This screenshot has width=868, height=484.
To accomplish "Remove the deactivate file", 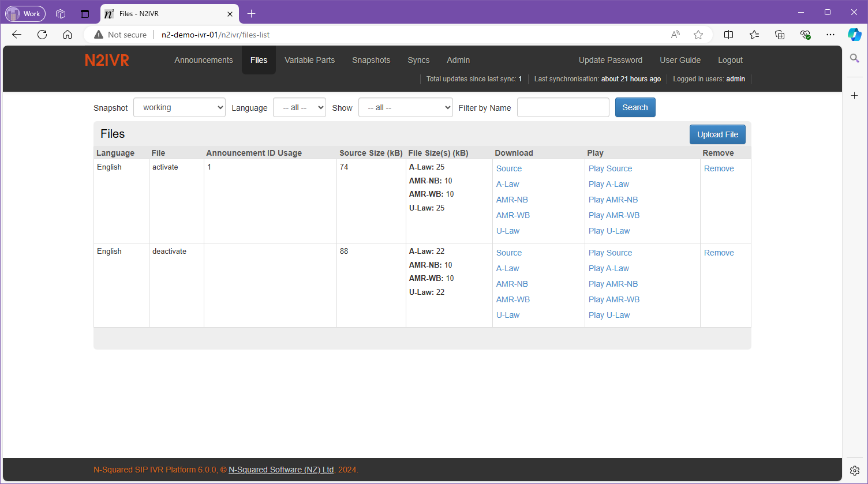I will coord(719,253).
